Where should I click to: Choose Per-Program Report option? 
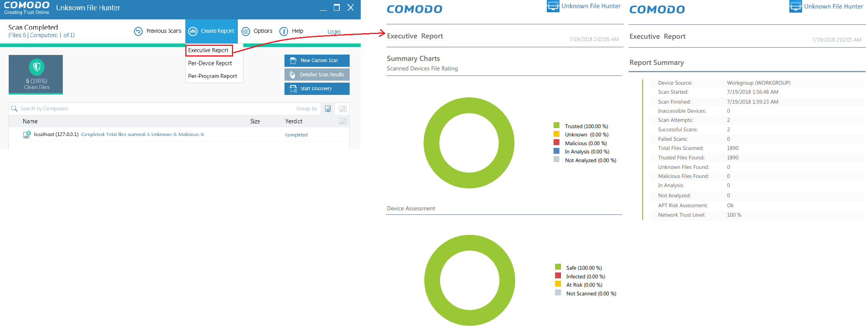212,76
